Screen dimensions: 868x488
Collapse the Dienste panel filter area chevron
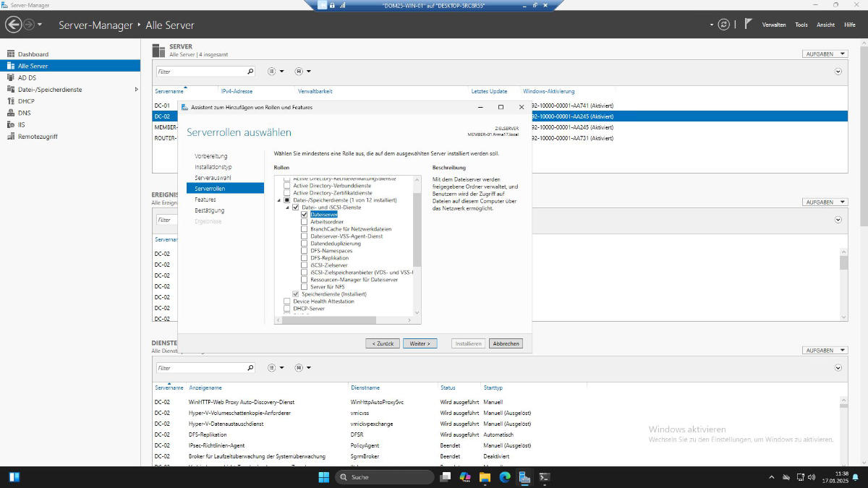point(838,368)
